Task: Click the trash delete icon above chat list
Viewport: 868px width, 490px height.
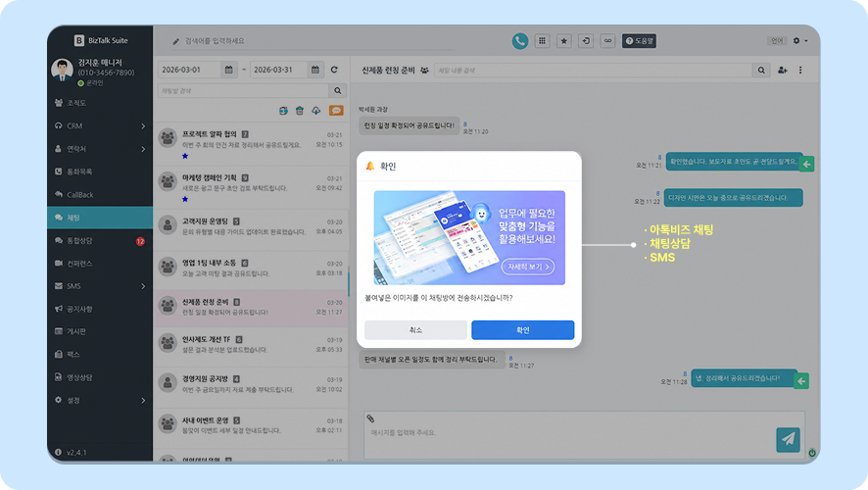Action: click(300, 111)
